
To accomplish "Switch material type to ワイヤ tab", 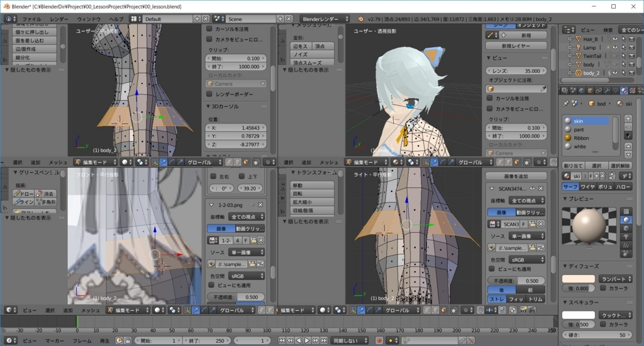I will [x=588, y=187].
